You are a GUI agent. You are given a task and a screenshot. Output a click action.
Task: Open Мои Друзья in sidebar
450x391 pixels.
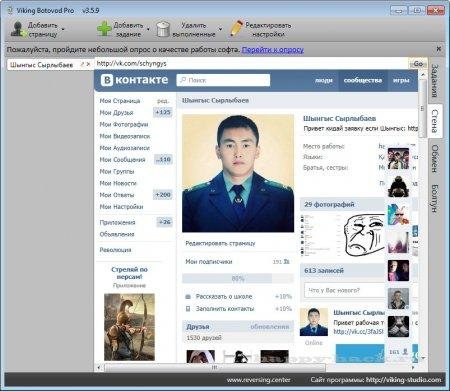(116, 113)
